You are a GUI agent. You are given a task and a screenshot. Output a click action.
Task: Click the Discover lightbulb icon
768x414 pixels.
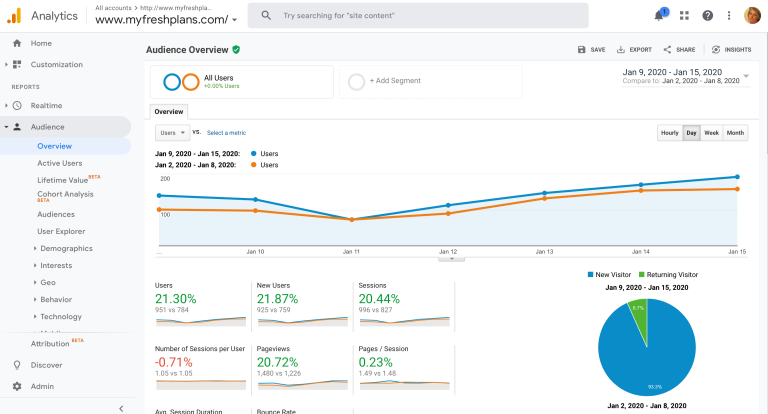tap(17, 365)
